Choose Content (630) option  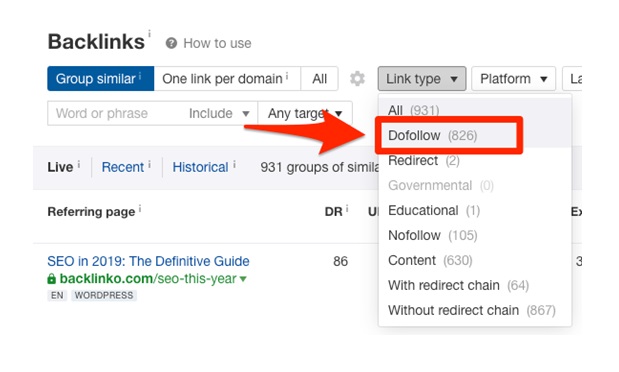click(475, 260)
